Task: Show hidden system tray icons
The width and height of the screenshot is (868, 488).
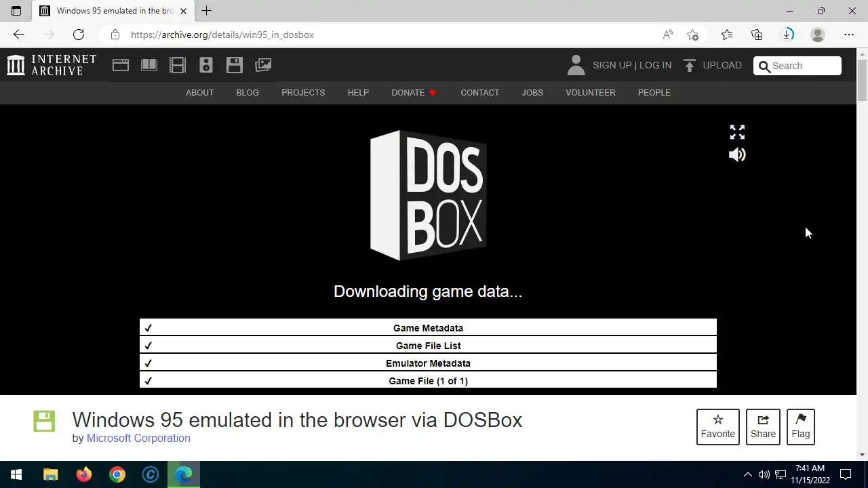Action: point(747,474)
